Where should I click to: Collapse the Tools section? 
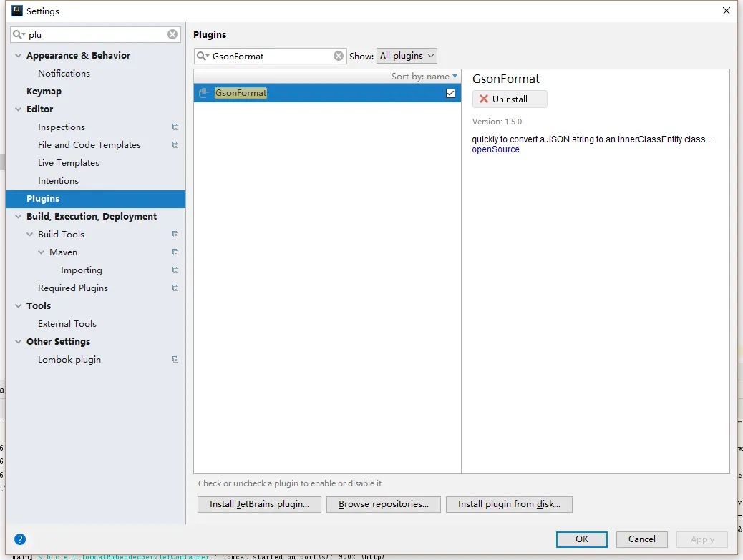coord(18,306)
